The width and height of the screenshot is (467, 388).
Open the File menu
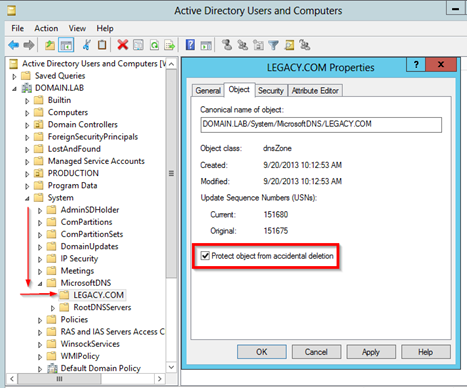tap(17, 28)
